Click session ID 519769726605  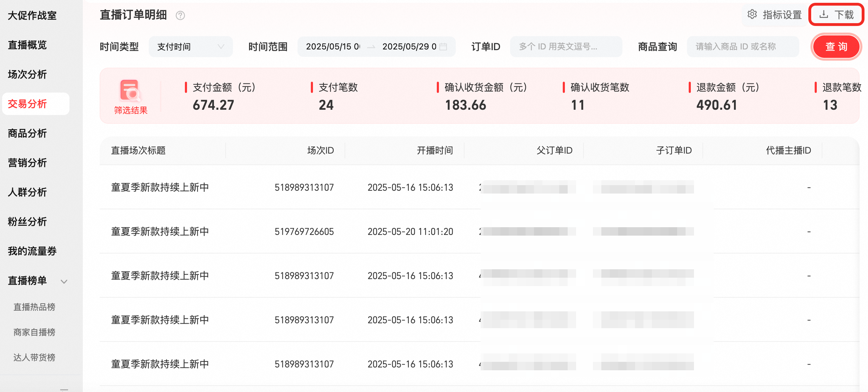coord(304,231)
